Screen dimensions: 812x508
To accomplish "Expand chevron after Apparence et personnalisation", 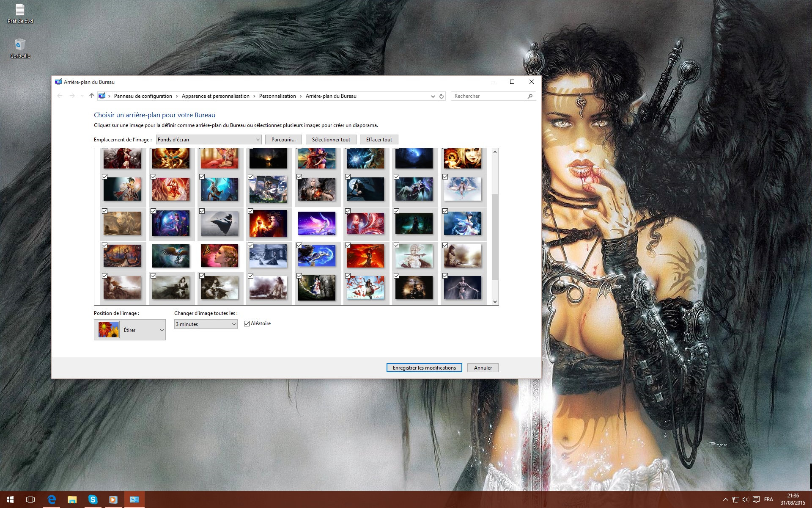I will [x=254, y=96].
